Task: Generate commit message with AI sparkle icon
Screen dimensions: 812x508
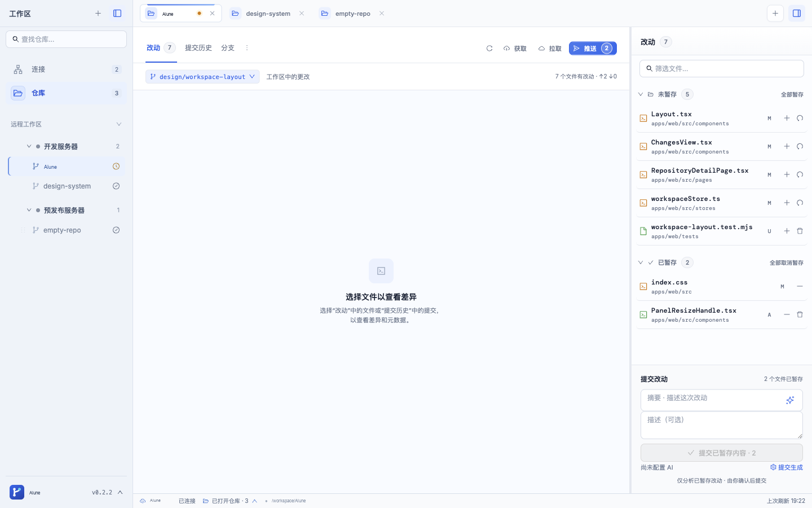Action: 790,400
